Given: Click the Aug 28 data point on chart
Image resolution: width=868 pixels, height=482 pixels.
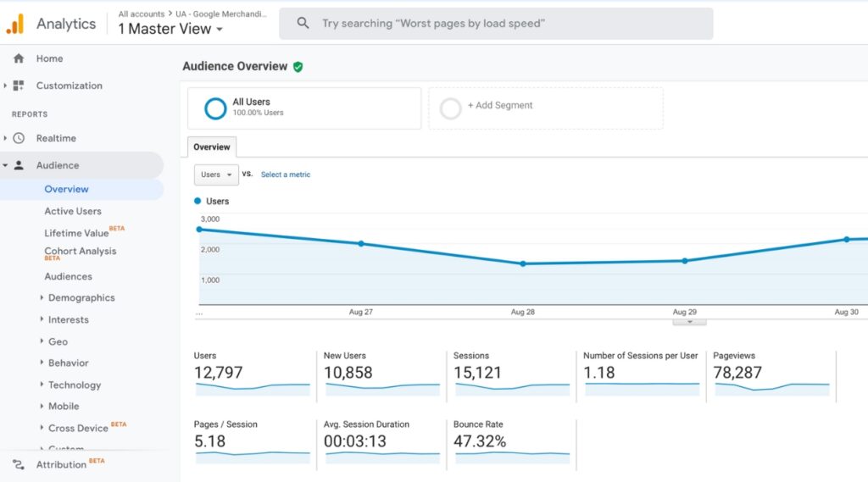Looking at the screenshot, I should click(x=523, y=263).
